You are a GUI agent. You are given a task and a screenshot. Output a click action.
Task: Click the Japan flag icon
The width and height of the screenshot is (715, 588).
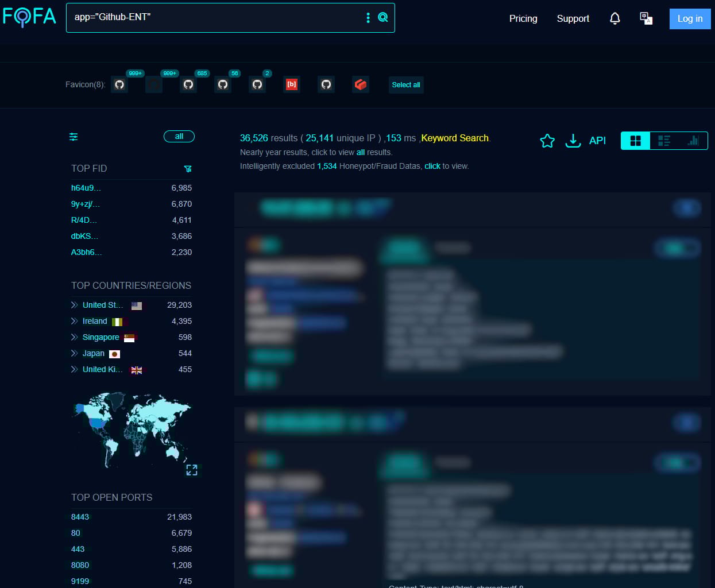click(x=114, y=354)
